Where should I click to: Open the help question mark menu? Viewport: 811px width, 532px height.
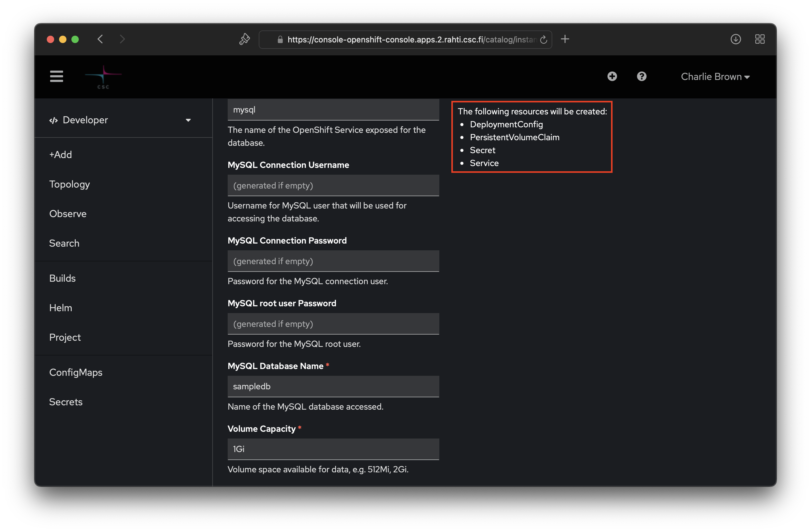click(x=641, y=76)
